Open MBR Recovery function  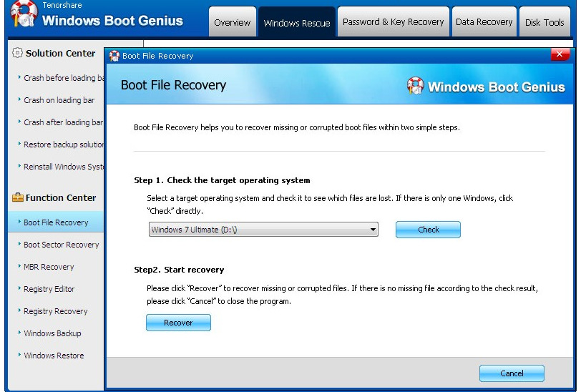pos(49,266)
